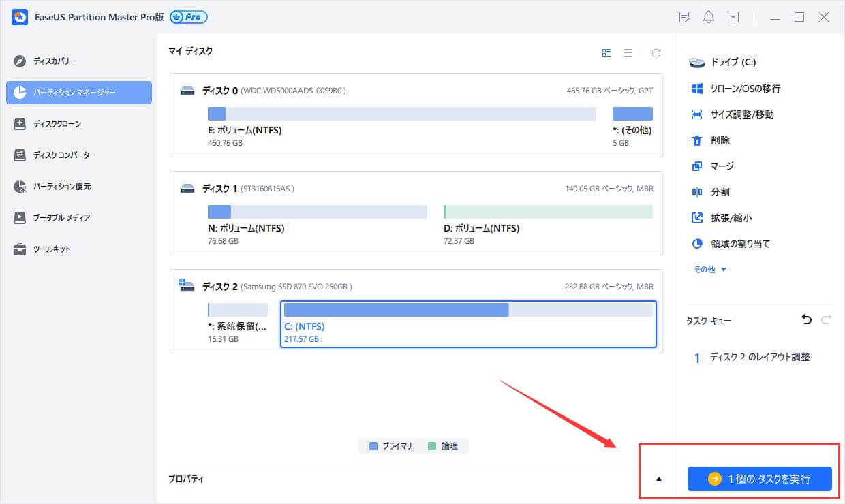Click the プロパティ label
The width and height of the screenshot is (845, 504).
(x=186, y=479)
